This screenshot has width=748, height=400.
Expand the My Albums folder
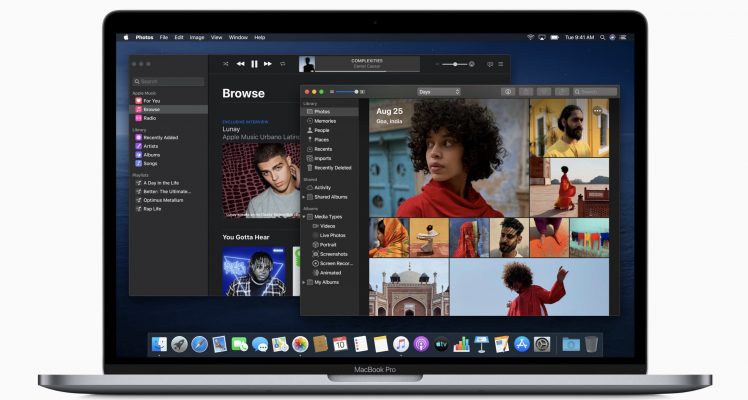pyautogui.click(x=304, y=282)
